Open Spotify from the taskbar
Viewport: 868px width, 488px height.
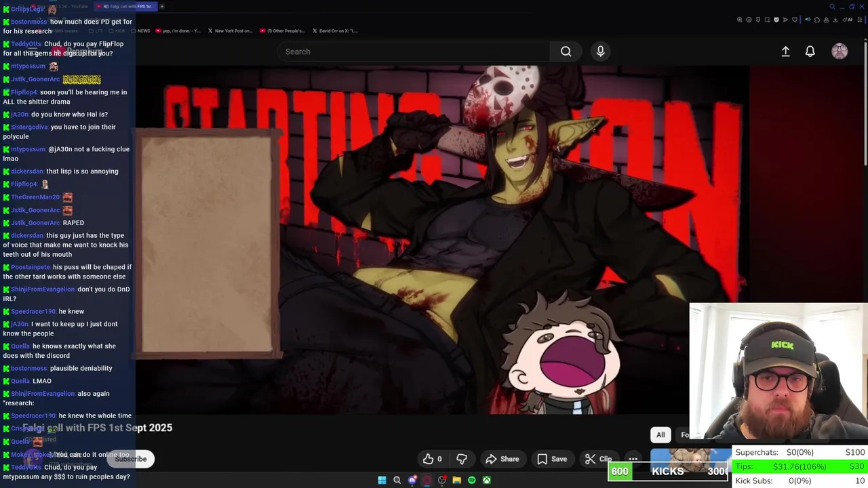point(472,480)
